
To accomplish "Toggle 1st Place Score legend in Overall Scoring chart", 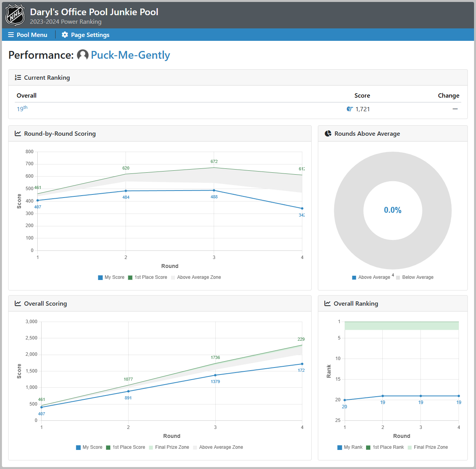I will tap(126, 447).
